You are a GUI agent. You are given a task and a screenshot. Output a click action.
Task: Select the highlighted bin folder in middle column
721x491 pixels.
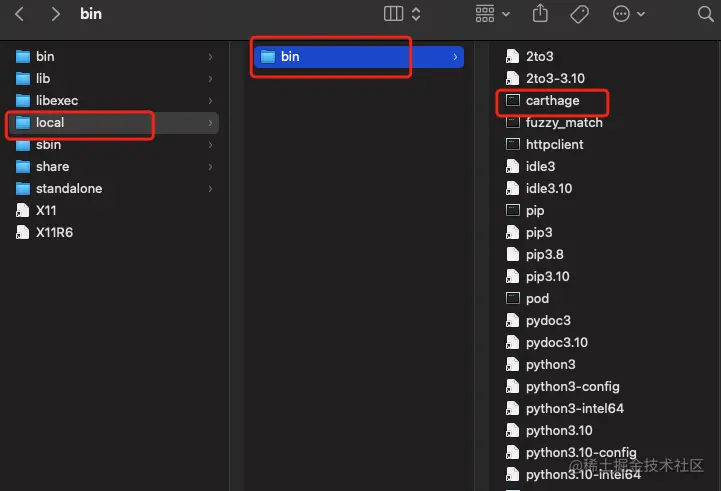click(359, 57)
